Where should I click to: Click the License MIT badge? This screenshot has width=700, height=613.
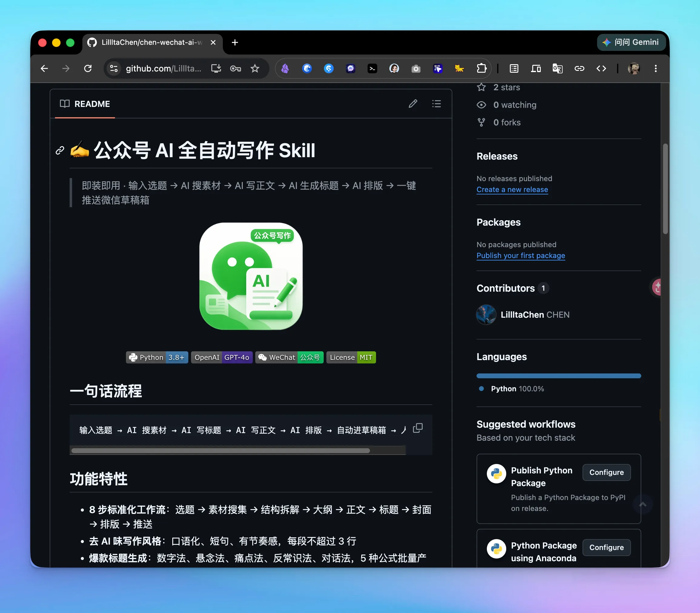coord(351,357)
